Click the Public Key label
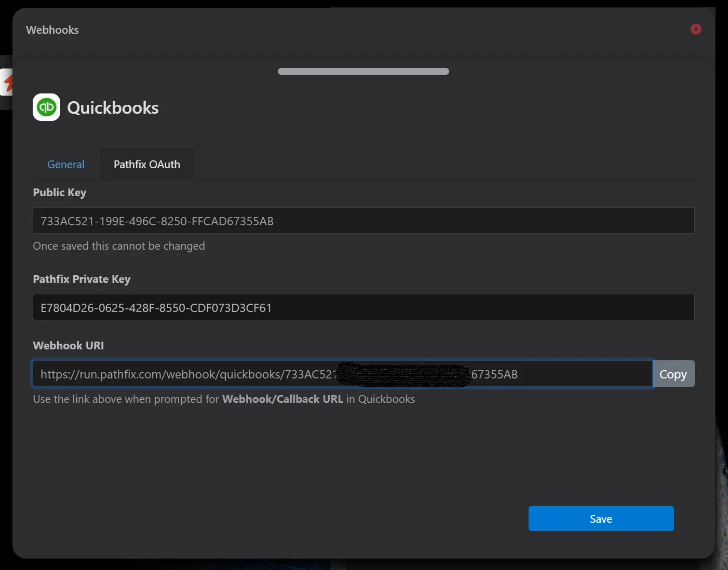This screenshot has height=570, width=728. coord(60,193)
